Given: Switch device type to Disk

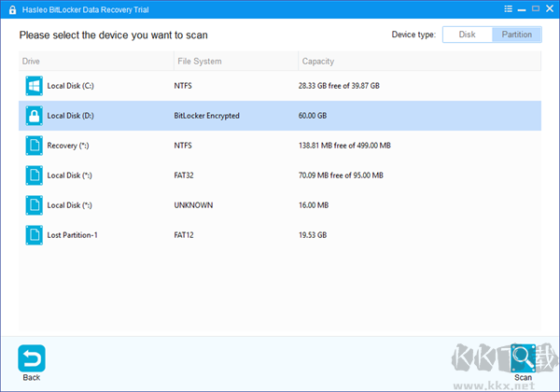Looking at the screenshot, I should point(468,35).
